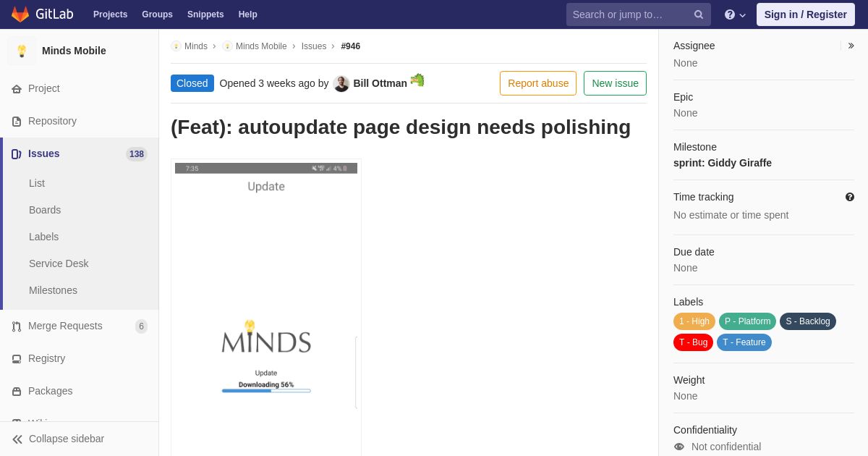Screen dimensions: 868x456
Task: Click the issue title heading
Action: [x=401, y=127]
